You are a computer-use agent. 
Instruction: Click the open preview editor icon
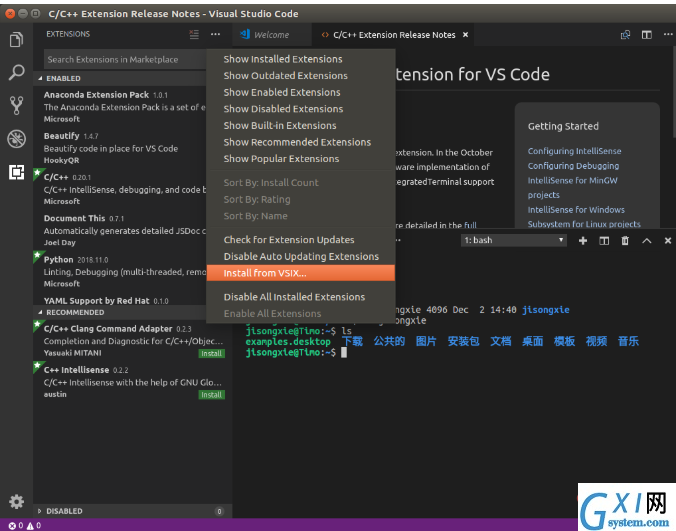click(625, 34)
